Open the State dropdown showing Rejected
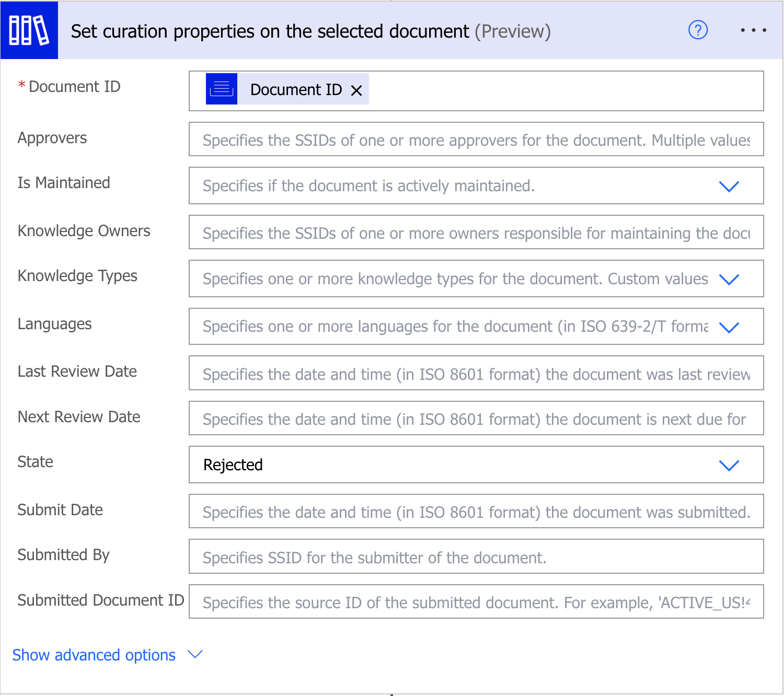 (x=729, y=465)
